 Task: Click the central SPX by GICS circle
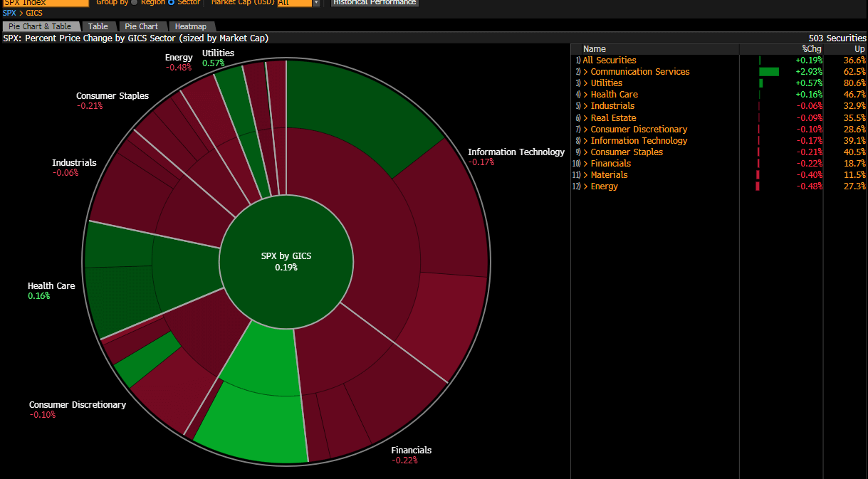pyautogui.click(x=286, y=262)
